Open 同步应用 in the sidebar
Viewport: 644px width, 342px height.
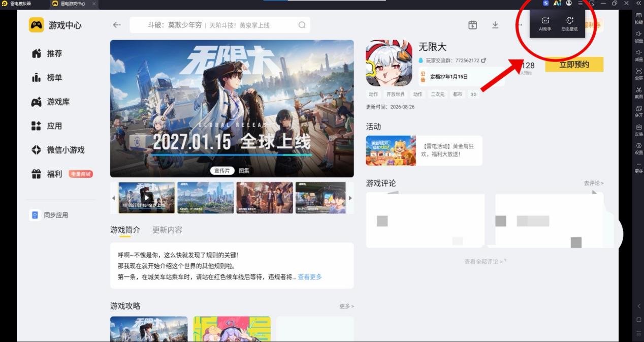[x=49, y=215]
